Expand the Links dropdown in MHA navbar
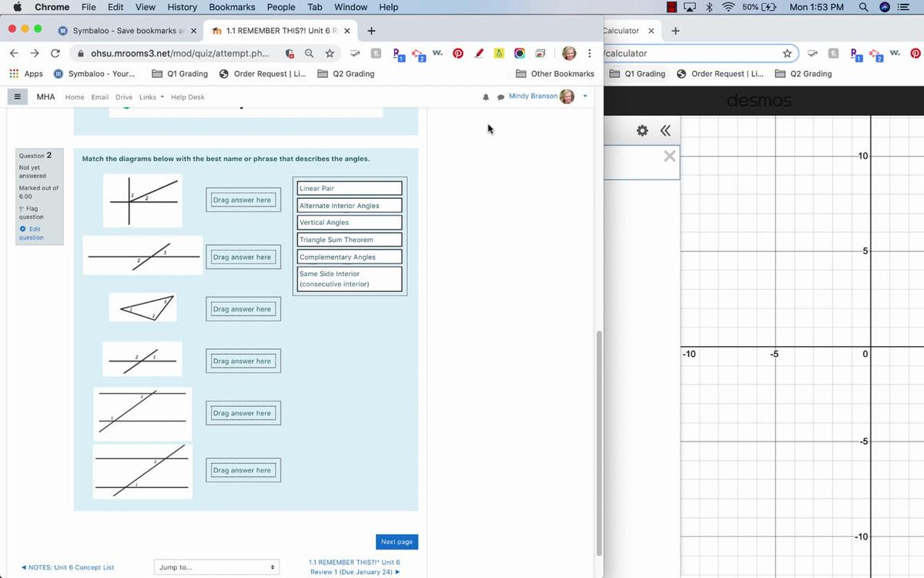The width and height of the screenshot is (924, 578). point(151,97)
